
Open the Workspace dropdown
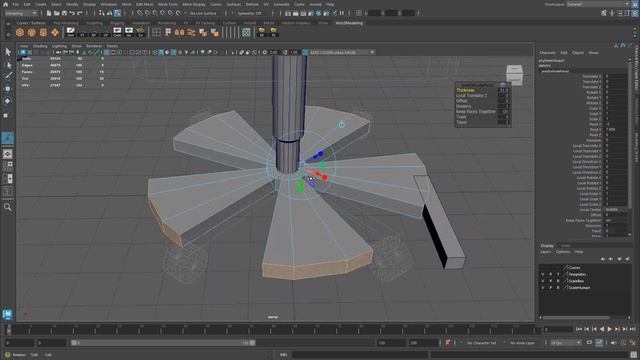598,4
